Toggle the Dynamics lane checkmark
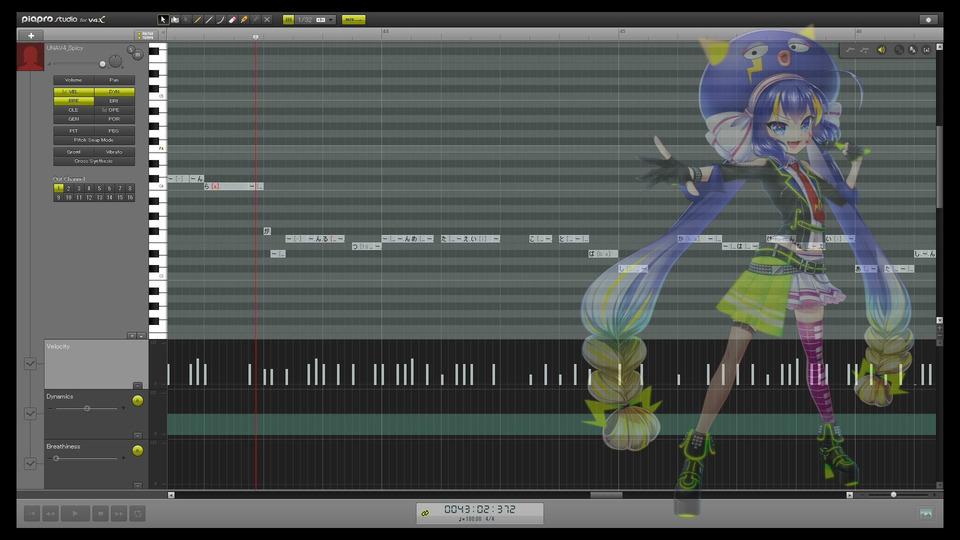This screenshot has width=960, height=540. click(30, 414)
